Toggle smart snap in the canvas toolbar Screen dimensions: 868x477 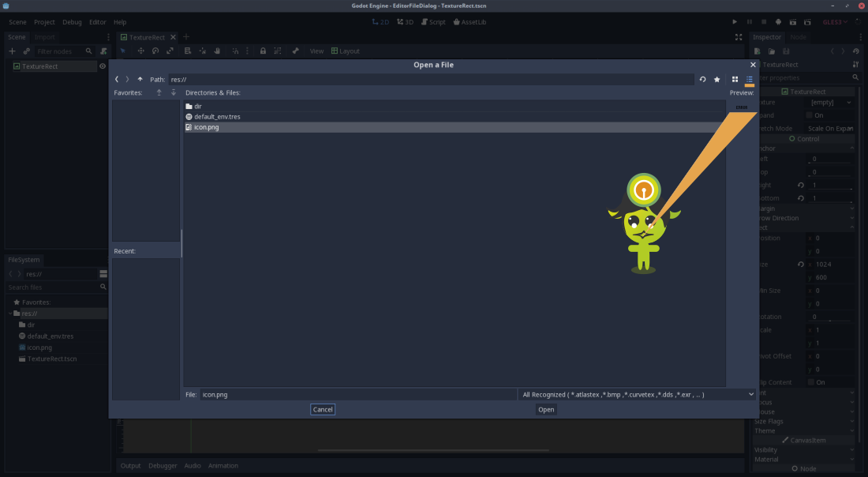click(235, 51)
